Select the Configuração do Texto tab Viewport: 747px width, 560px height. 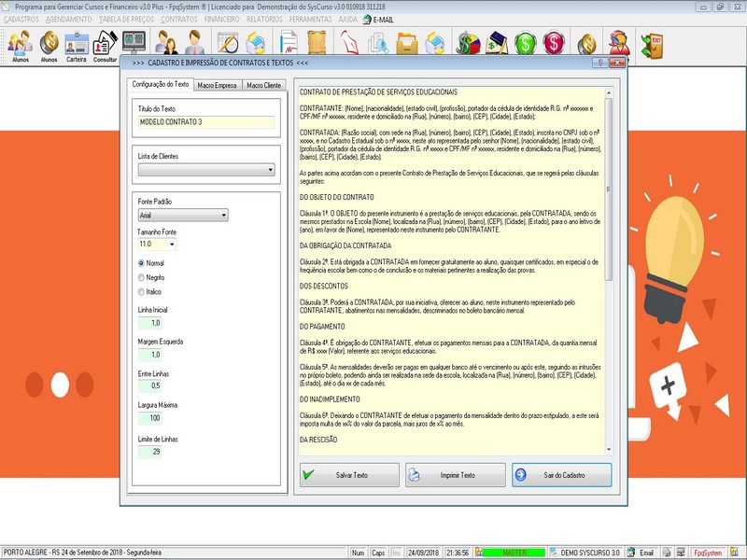click(x=161, y=84)
